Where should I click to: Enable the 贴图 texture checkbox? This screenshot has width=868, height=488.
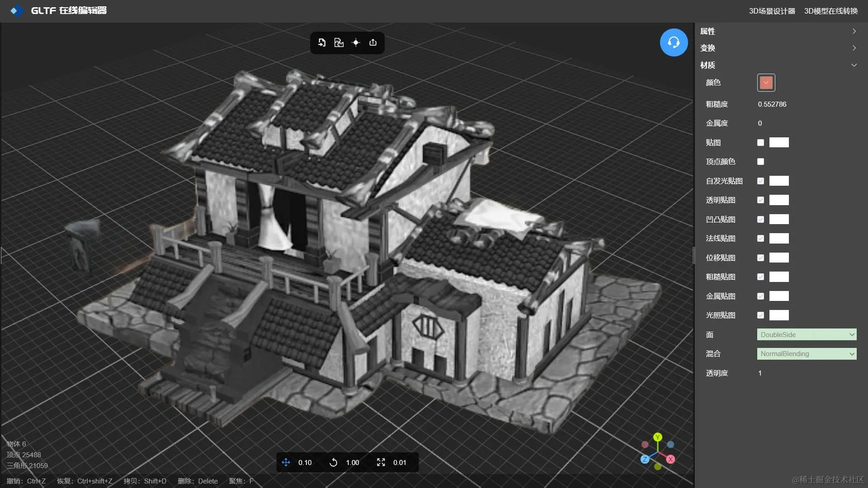pyautogui.click(x=760, y=143)
